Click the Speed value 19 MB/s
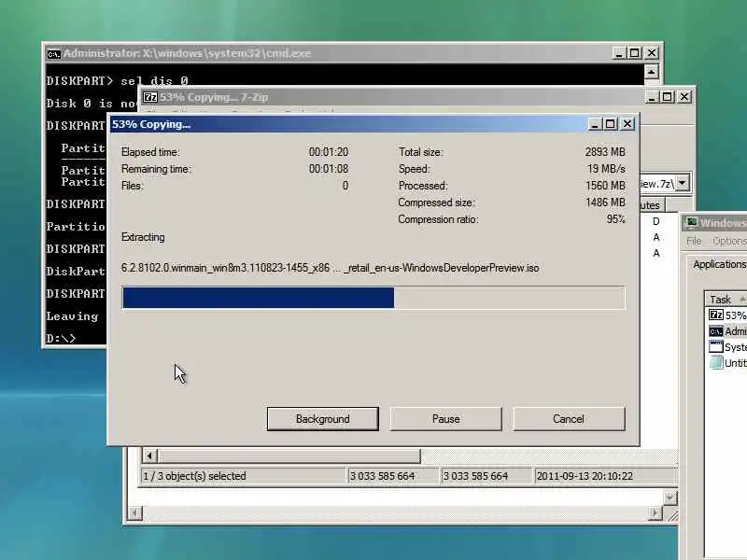 (606, 169)
